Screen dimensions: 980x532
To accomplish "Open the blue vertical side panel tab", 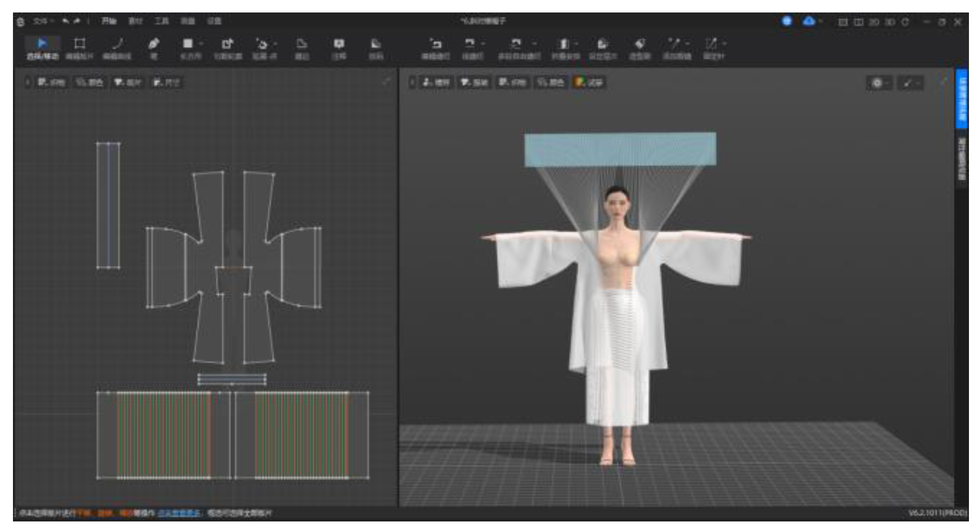I will pyautogui.click(x=961, y=98).
